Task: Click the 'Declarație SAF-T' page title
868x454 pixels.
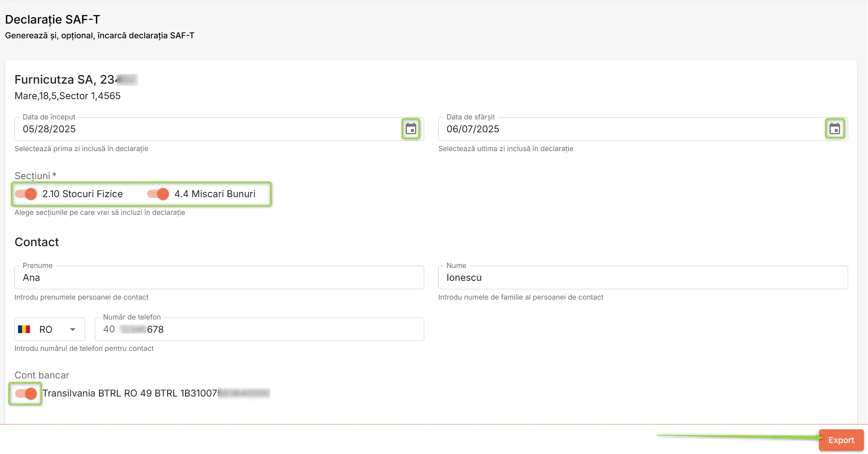Action: (x=52, y=20)
